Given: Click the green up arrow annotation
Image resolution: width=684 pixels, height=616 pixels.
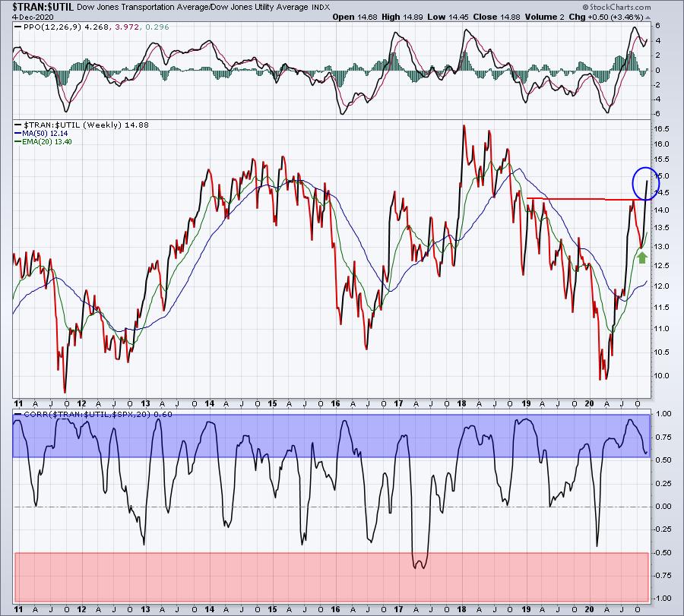Looking at the screenshot, I should click(x=641, y=257).
